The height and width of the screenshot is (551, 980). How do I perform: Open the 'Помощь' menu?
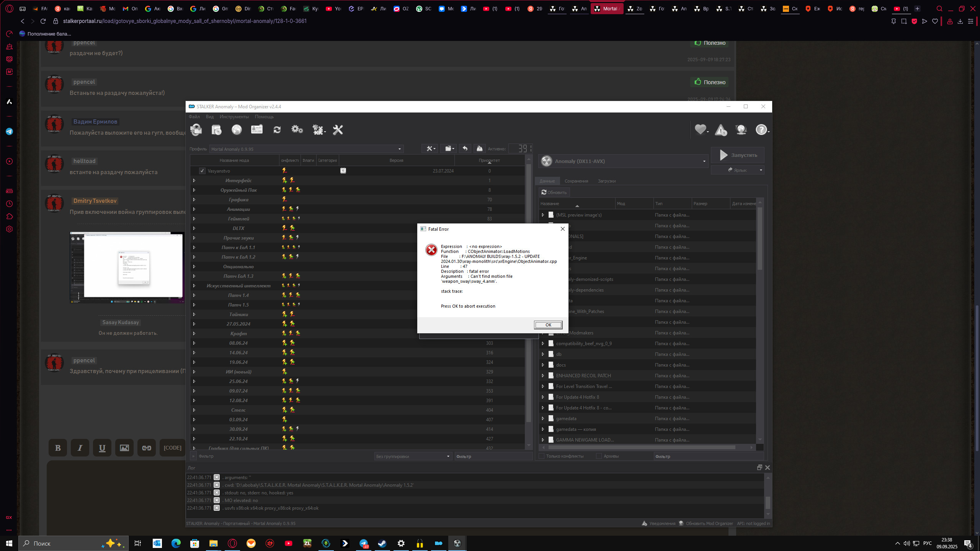coord(264,117)
